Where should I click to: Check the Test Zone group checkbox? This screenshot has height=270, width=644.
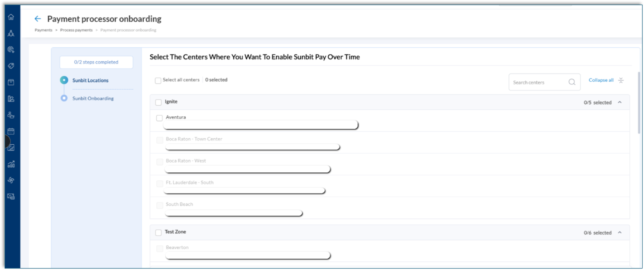pyautogui.click(x=159, y=232)
